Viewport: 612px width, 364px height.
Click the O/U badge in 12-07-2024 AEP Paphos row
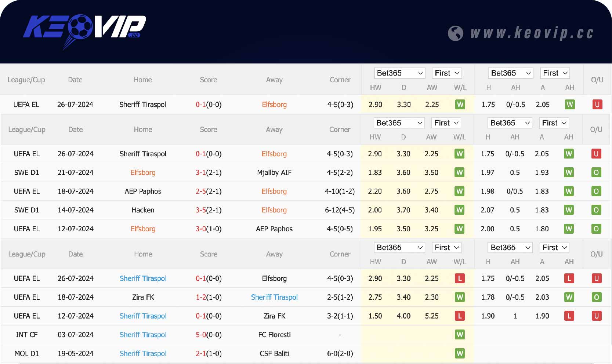tap(596, 229)
